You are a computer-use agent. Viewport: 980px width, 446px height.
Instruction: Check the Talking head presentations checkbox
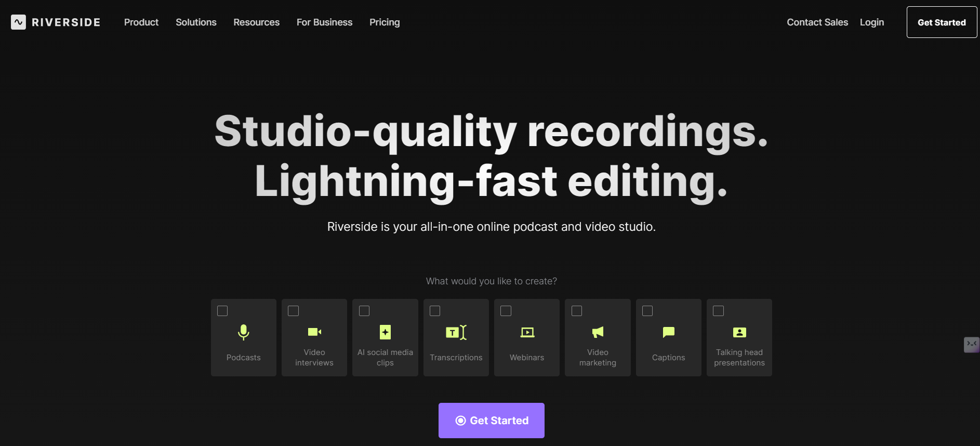pyautogui.click(x=719, y=311)
